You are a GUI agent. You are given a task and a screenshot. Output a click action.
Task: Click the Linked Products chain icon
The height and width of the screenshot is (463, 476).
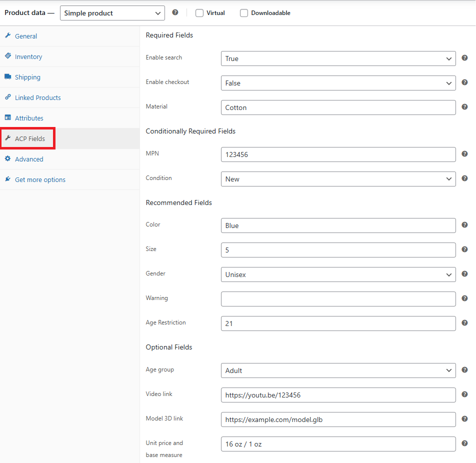(x=7, y=97)
